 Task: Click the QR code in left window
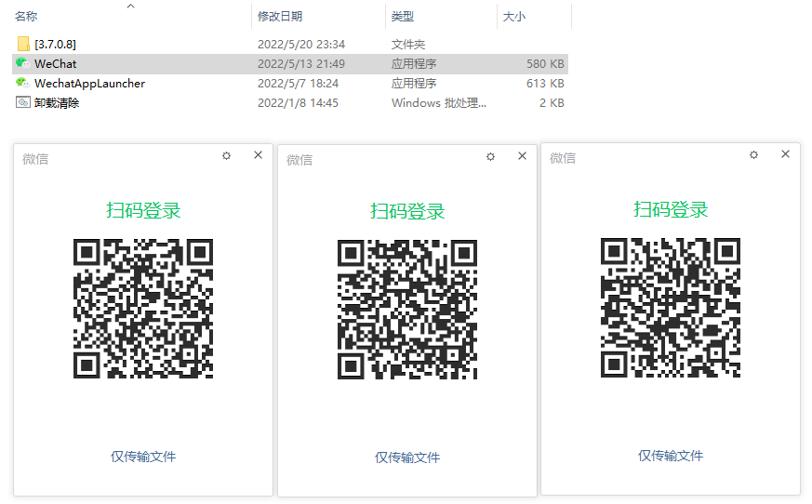[143, 309]
